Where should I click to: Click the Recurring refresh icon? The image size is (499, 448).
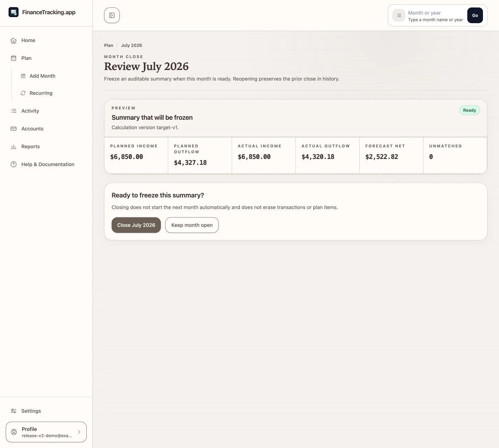tap(23, 93)
